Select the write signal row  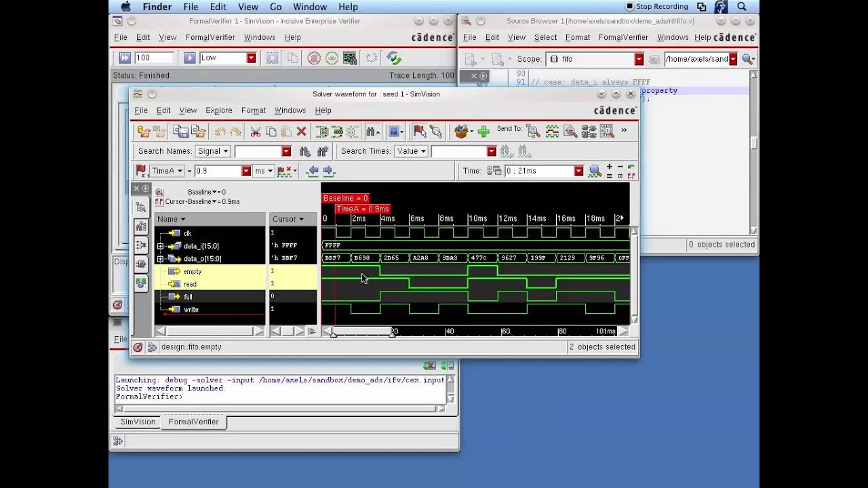(x=210, y=310)
